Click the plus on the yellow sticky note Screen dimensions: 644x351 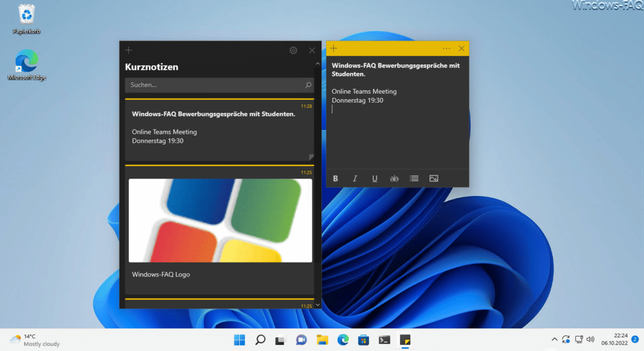point(333,48)
